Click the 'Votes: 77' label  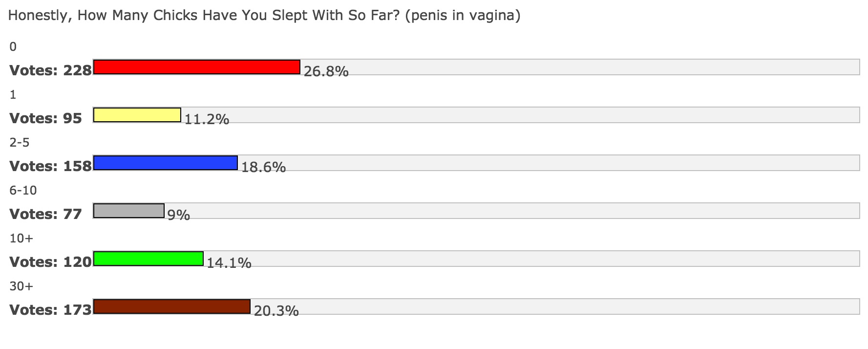46,215
